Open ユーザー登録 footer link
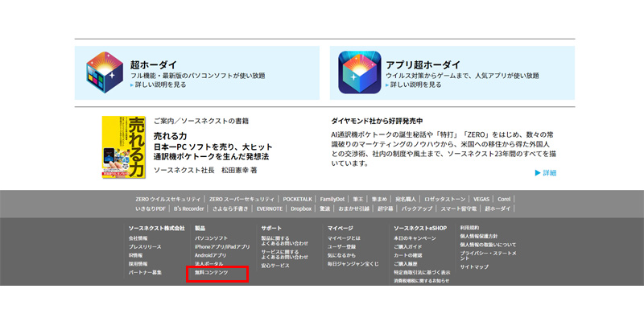This screenshot has width=644, height=322. [x=341, y=247]
